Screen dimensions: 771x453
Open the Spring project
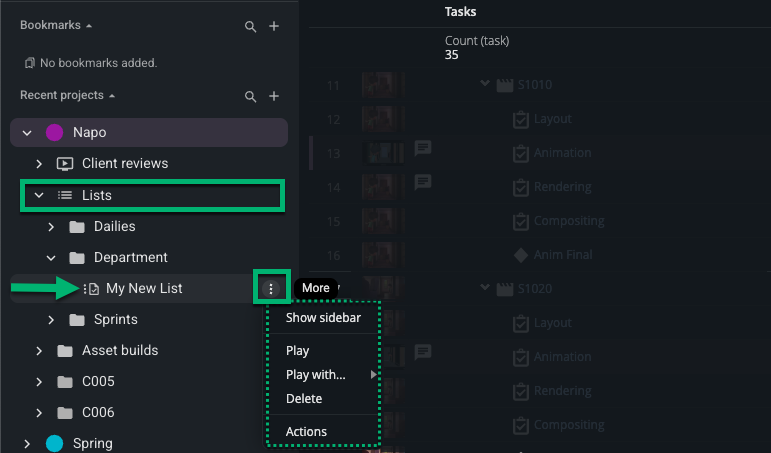pos(92,444)
